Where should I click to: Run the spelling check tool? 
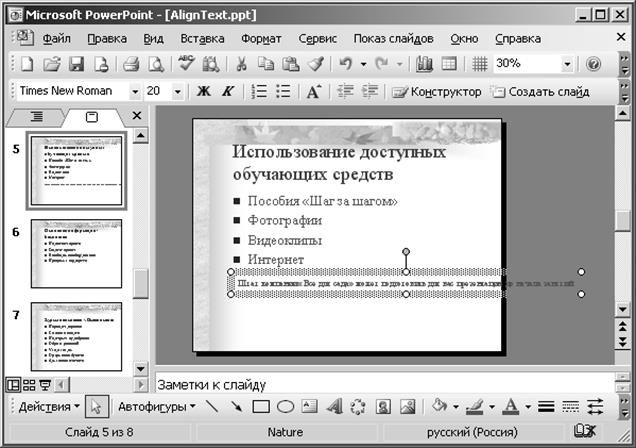click(186, 64)
